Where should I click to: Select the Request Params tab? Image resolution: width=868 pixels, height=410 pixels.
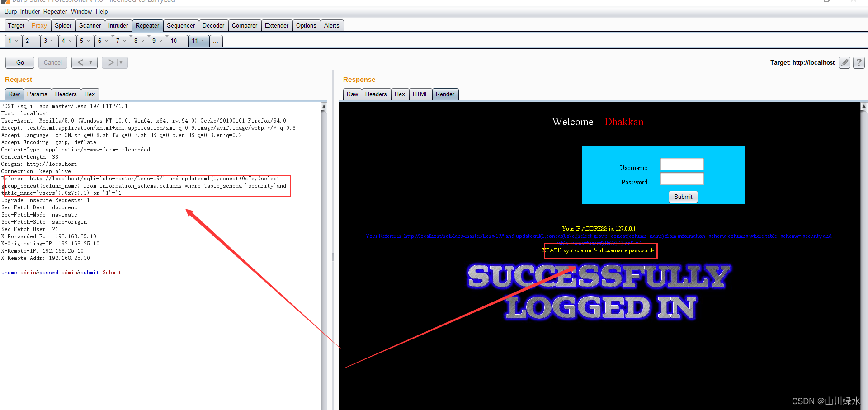37,94
